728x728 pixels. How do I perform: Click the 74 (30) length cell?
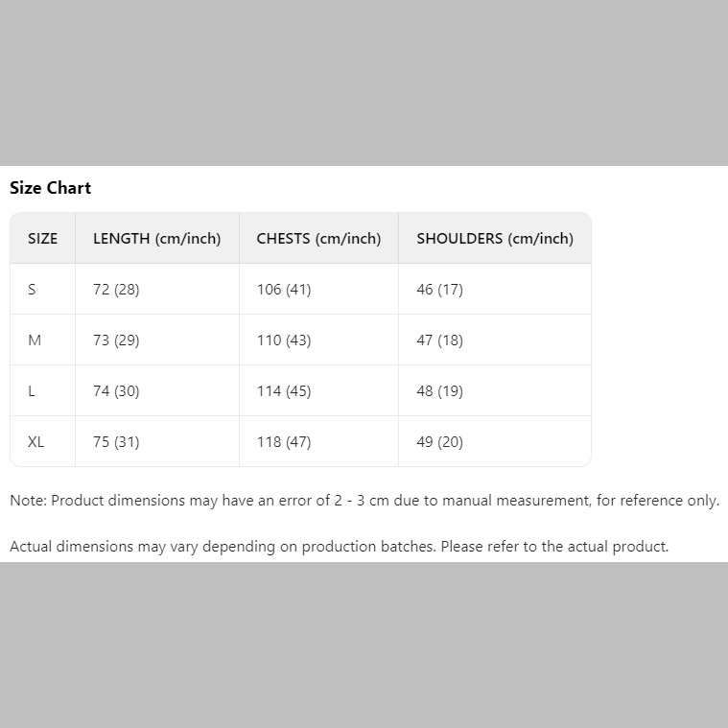pos(116,391)
